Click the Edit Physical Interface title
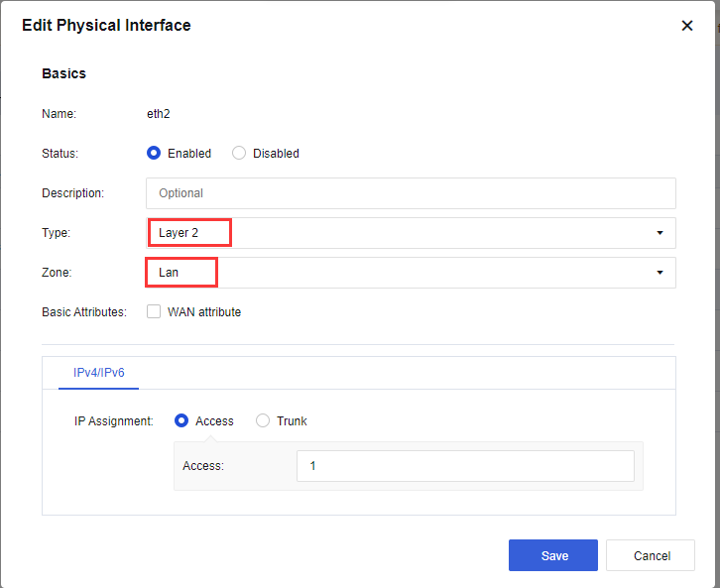 click(106, 26)
